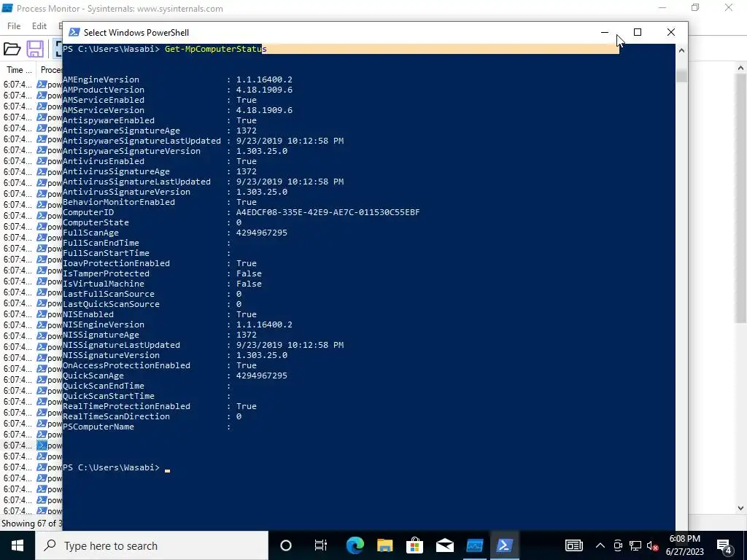Click the AntispywareSignatureAge line

pos(160,131)
